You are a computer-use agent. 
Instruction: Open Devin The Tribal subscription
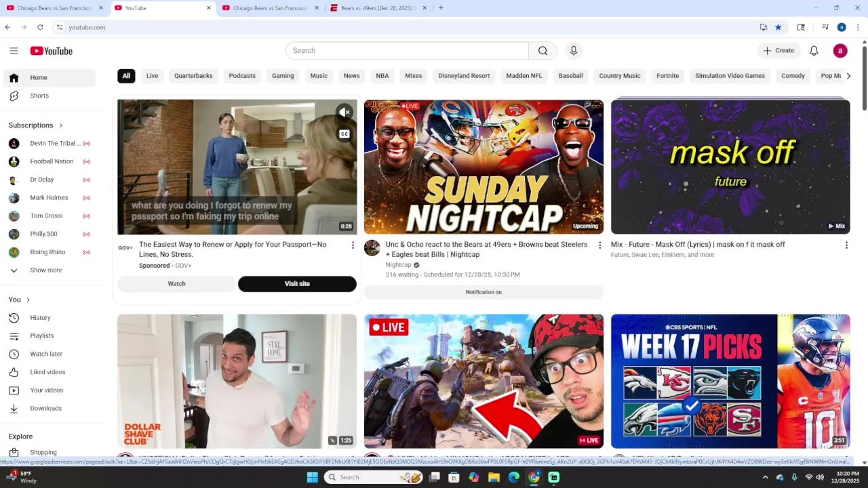coord(49,144)
